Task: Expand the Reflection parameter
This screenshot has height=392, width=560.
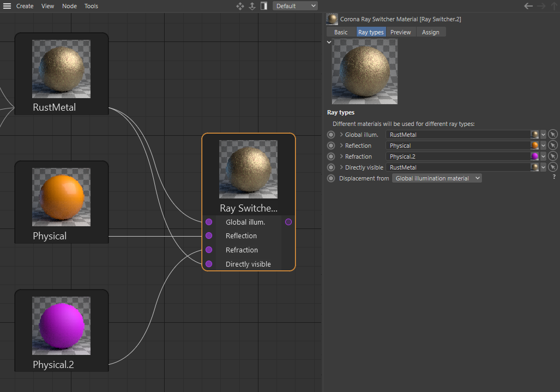Action: coord(341,146)
